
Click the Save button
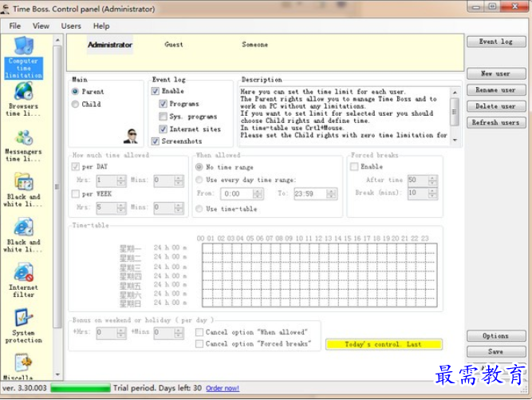496,351
